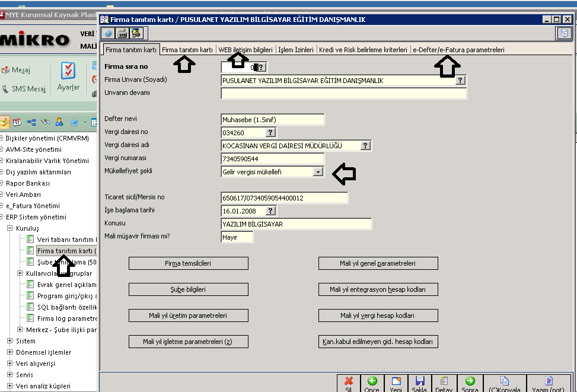Screen dimensions: 577x392
Task: Click the window layout icon at top right of the card
Action: coord(564,33)
